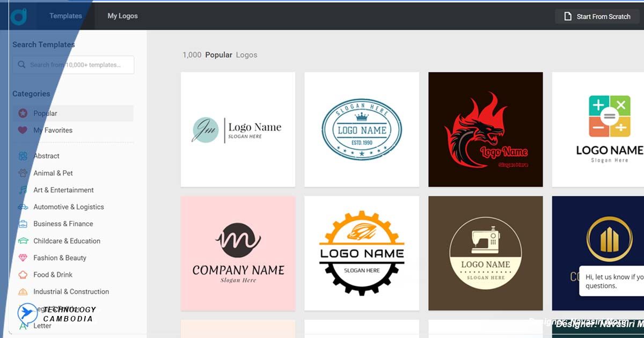Select the orange gear helmet logo template
The width and height of the screenshot is (644, 338).
click(x=362, y=253)
